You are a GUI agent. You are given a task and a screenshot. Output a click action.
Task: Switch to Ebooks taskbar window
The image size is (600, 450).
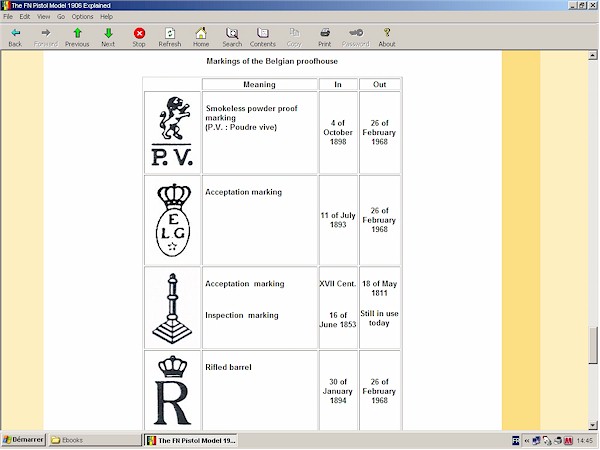coord(95,440)
